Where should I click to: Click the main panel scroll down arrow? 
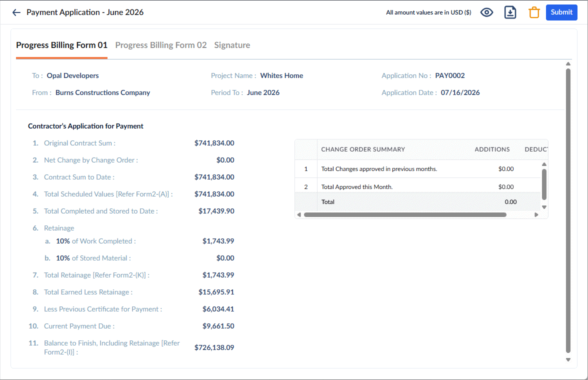click(568, 359)
